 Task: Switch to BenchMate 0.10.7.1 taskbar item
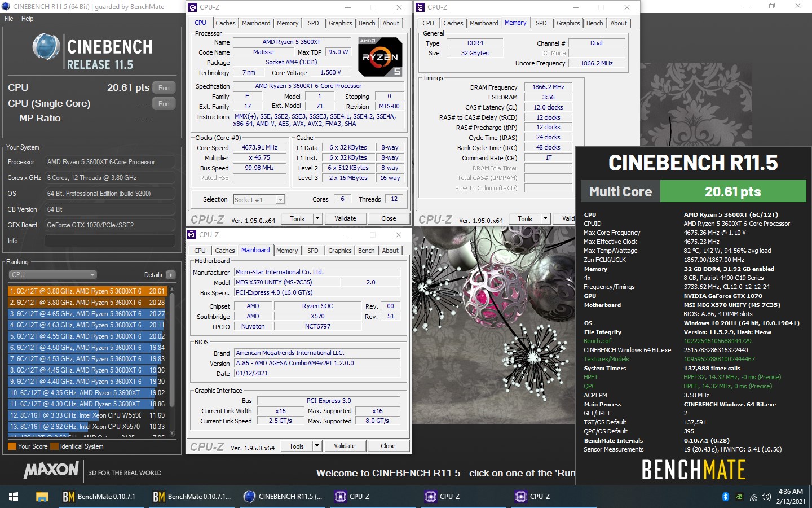pos(100,497)
